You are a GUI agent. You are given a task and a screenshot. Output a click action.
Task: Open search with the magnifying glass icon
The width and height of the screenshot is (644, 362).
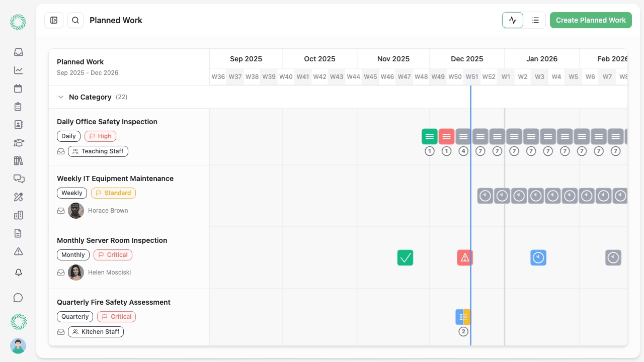click(x=75, y=20)
